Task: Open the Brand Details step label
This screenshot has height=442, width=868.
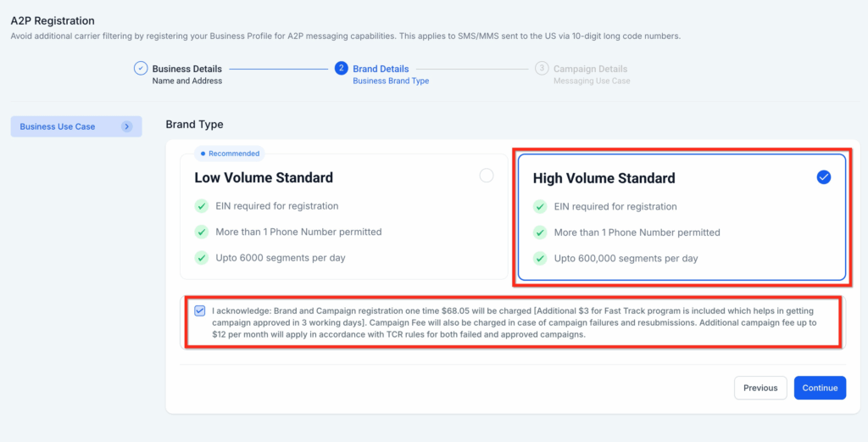Action: coord(381,70)
